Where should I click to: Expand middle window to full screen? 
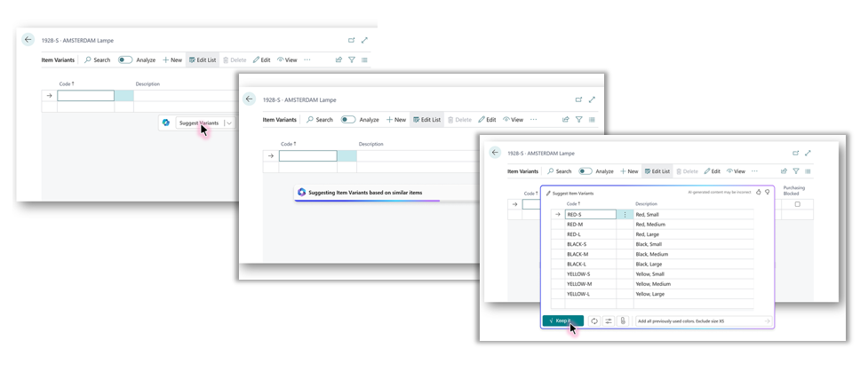pos(592,100)
